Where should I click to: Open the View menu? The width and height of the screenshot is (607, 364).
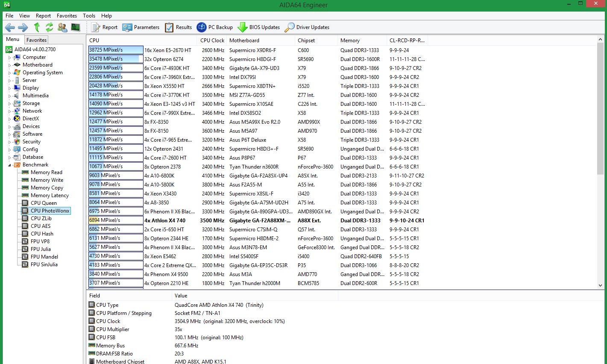24,15
